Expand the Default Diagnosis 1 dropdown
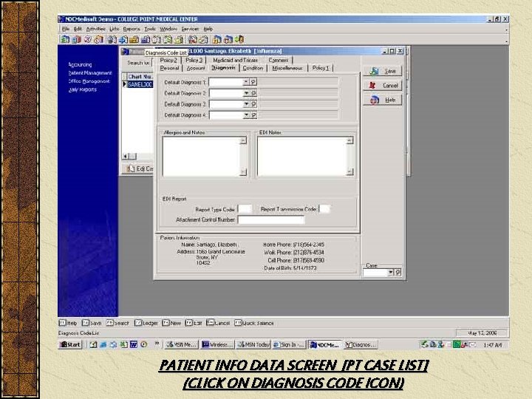The width and height of the screenshot is (532, 399). [246, 82]
